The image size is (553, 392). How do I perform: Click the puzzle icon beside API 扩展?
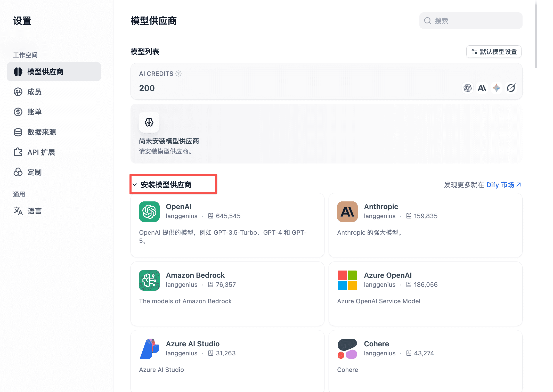(x=18, y=152)
